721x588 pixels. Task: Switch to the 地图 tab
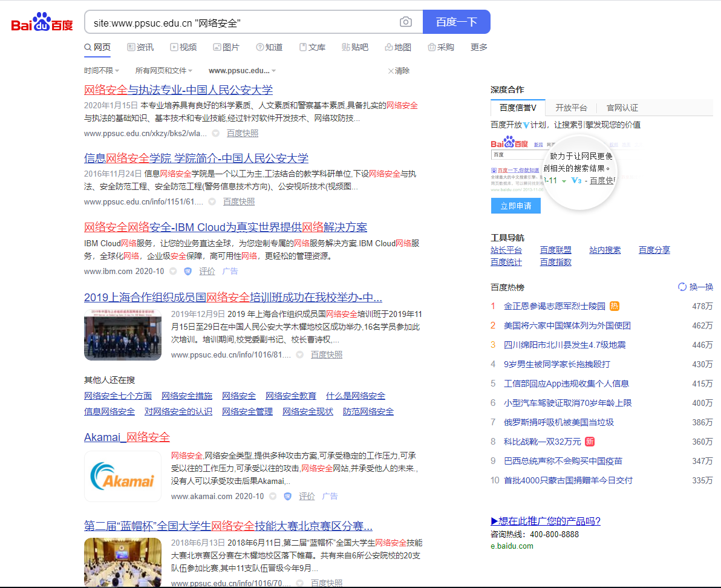click(398, 47)
